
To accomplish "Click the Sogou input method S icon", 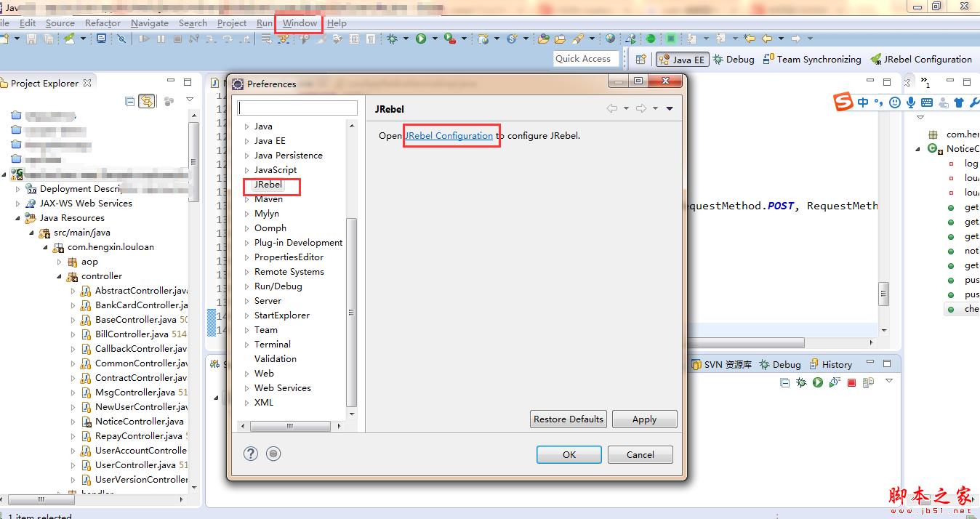I will click(843, 102).
